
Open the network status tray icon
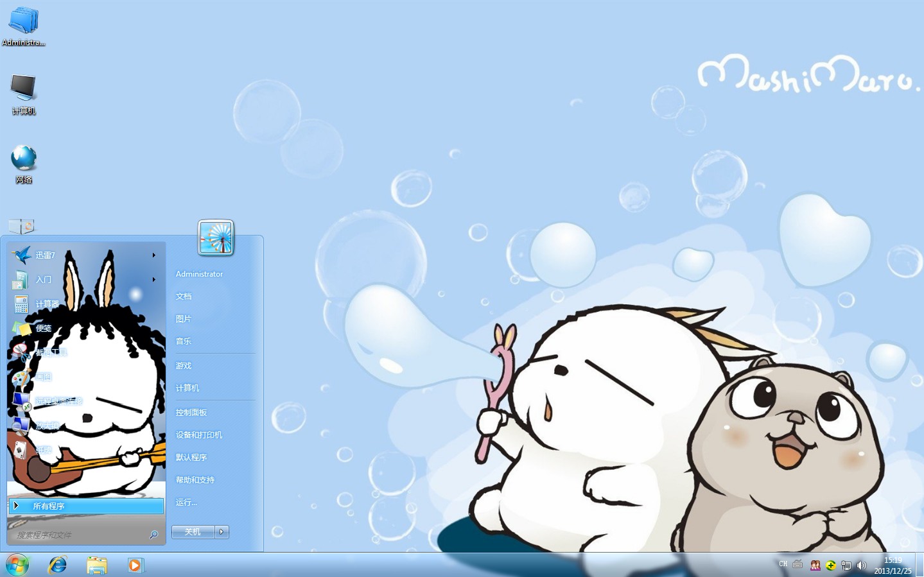846,565
